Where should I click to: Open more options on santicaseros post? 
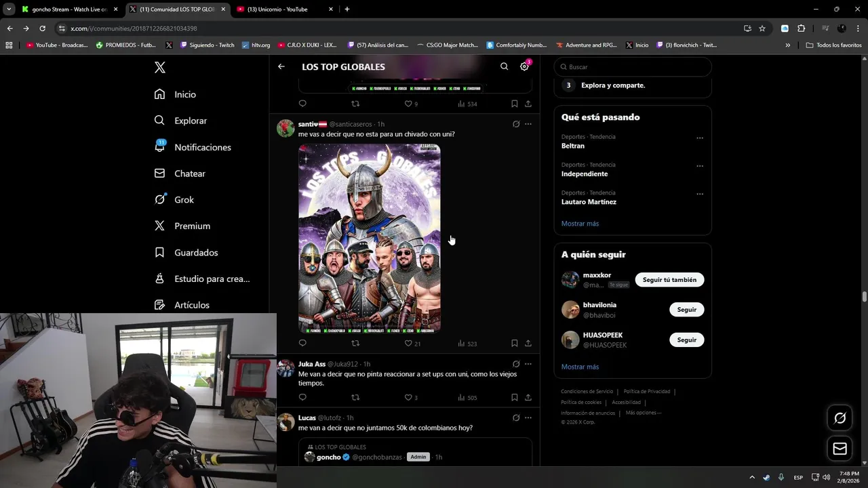click(528, 124)
